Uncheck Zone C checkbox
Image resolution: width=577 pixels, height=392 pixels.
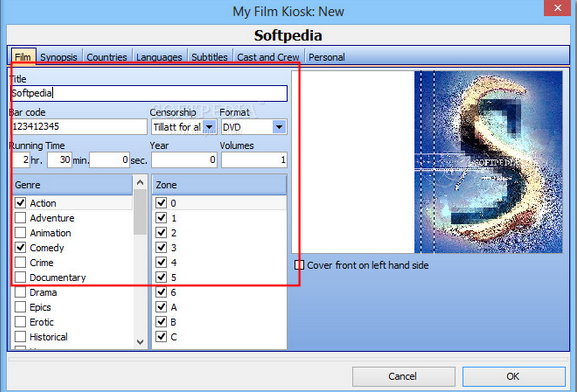[161, 336]
